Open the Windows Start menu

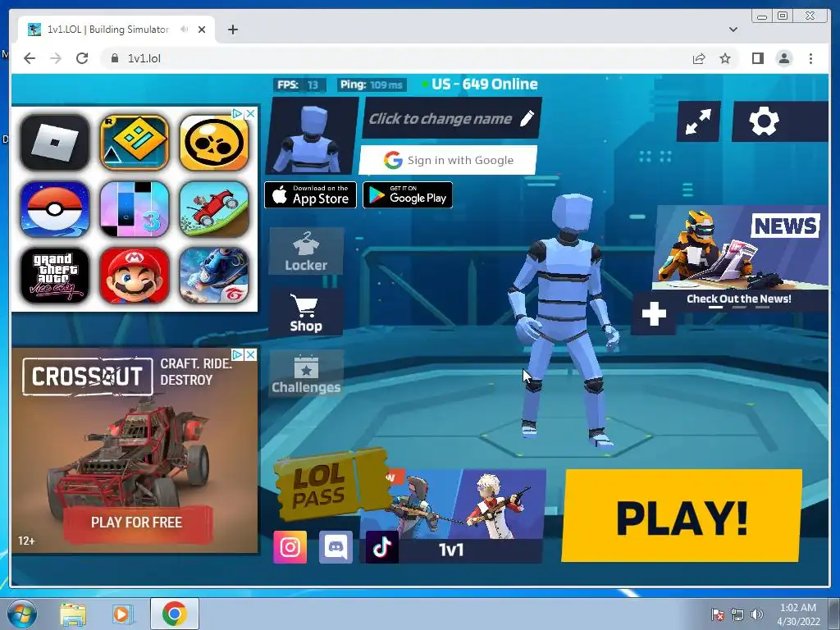click(21, 614)
